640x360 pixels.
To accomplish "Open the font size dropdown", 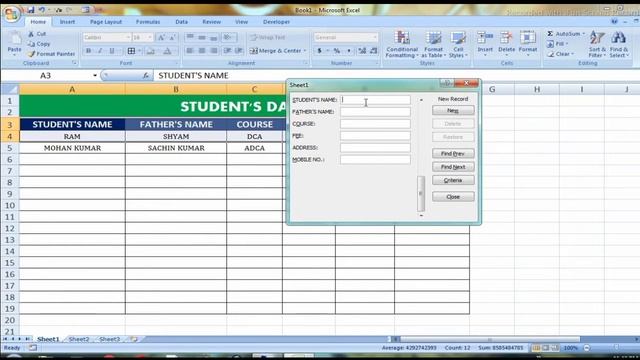I will tap(150, 38).
